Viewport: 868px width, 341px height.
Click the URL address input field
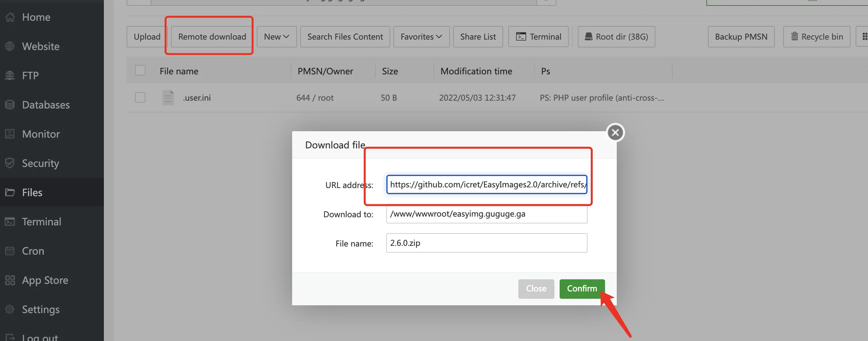[487, 185]
